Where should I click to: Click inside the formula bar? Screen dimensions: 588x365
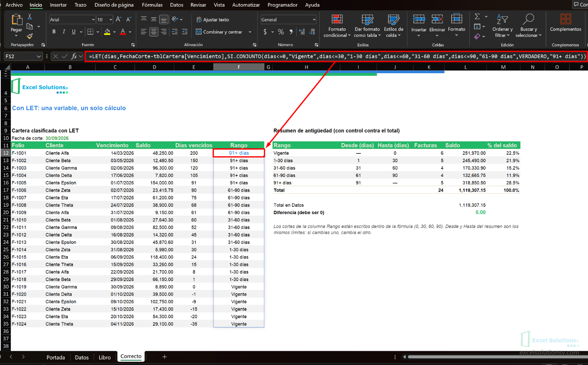click(x=336, y=56)
